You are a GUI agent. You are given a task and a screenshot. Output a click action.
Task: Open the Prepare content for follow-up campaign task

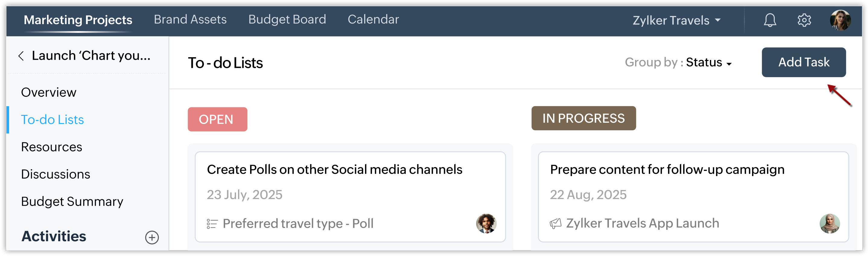point(667,169)
